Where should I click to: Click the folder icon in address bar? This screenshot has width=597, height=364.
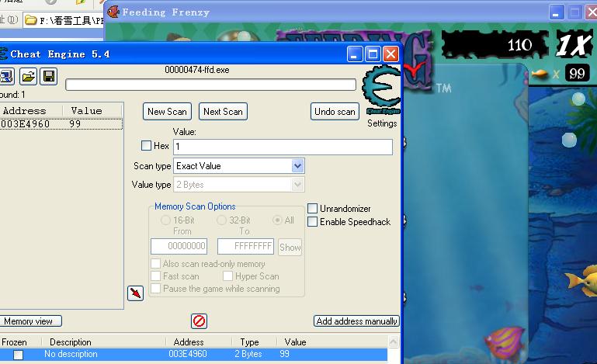coord(31,20)
